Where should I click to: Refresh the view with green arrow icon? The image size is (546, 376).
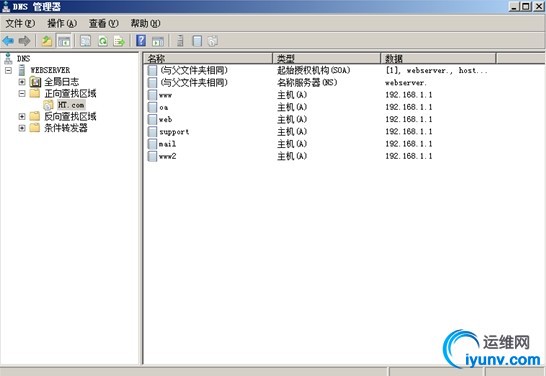(x=103, y=41)
